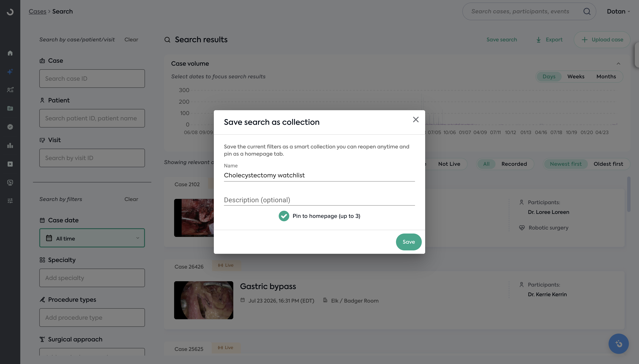Open the Case 2102 video thumbnail
Viewport: 639px width, 364px height.
click(194, 218)
